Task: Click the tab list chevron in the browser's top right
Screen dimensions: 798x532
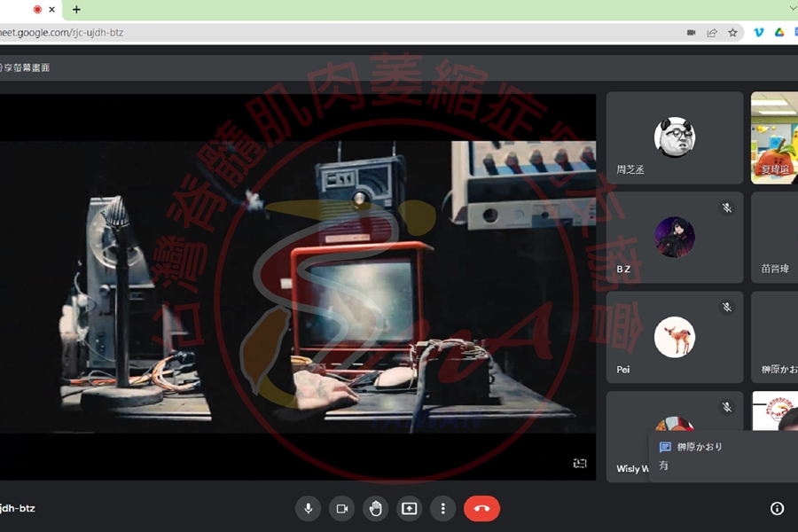Action: pyautogui.click(x=793, y=8)
